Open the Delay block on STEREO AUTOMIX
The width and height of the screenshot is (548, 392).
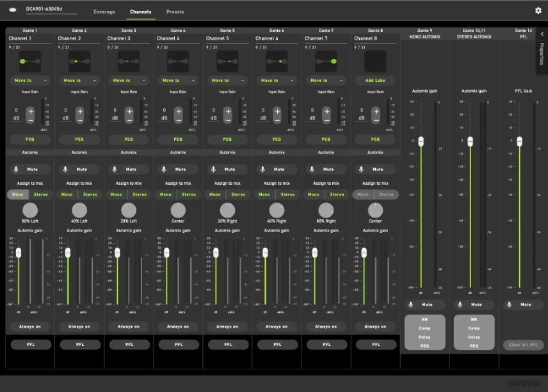click(x=474, y=338)
